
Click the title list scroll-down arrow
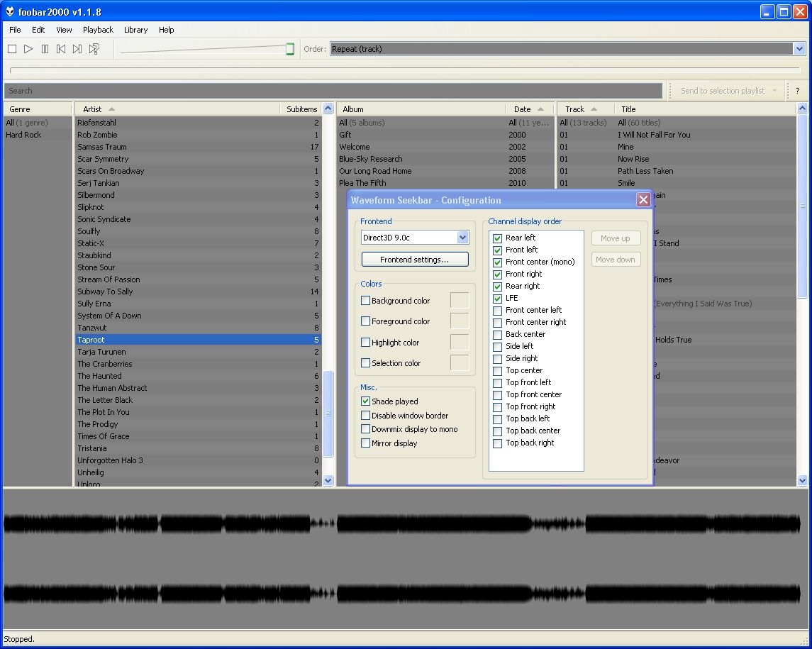(x=802, y=481)
